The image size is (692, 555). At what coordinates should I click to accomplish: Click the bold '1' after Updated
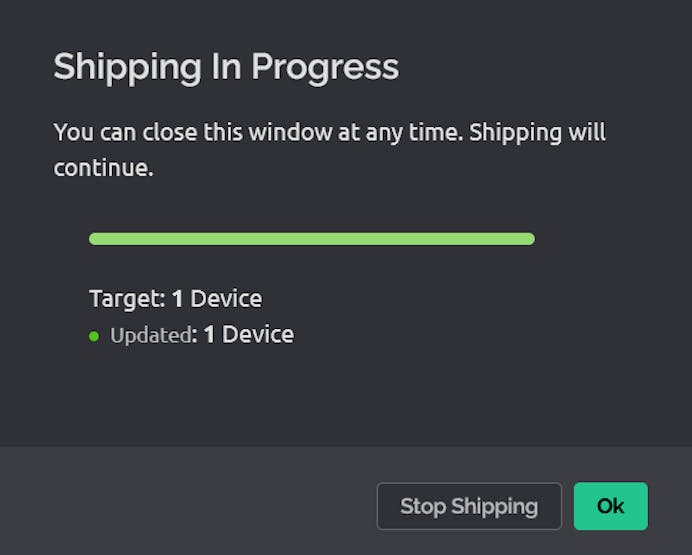click(209, 335)
